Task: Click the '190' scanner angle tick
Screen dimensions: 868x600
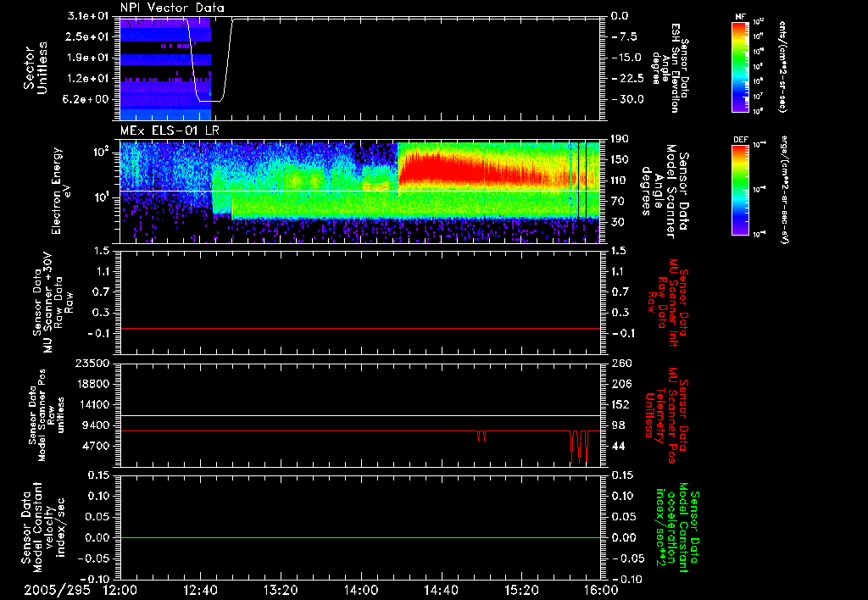Action: 620,139
